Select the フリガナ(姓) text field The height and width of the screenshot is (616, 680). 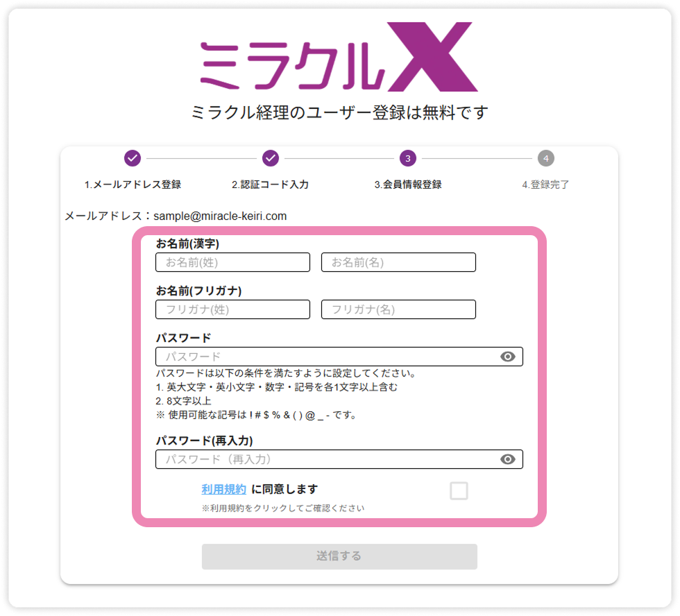[232, 309]
